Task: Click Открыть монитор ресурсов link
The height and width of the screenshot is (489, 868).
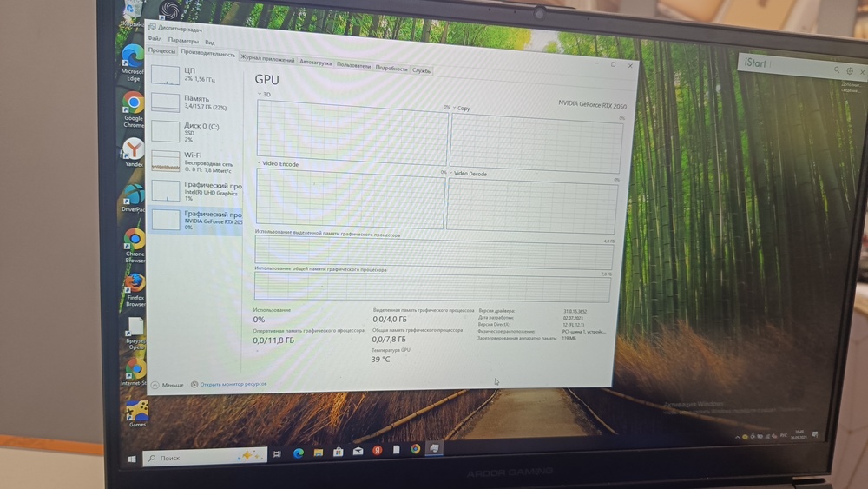Action: coord(228,384)
